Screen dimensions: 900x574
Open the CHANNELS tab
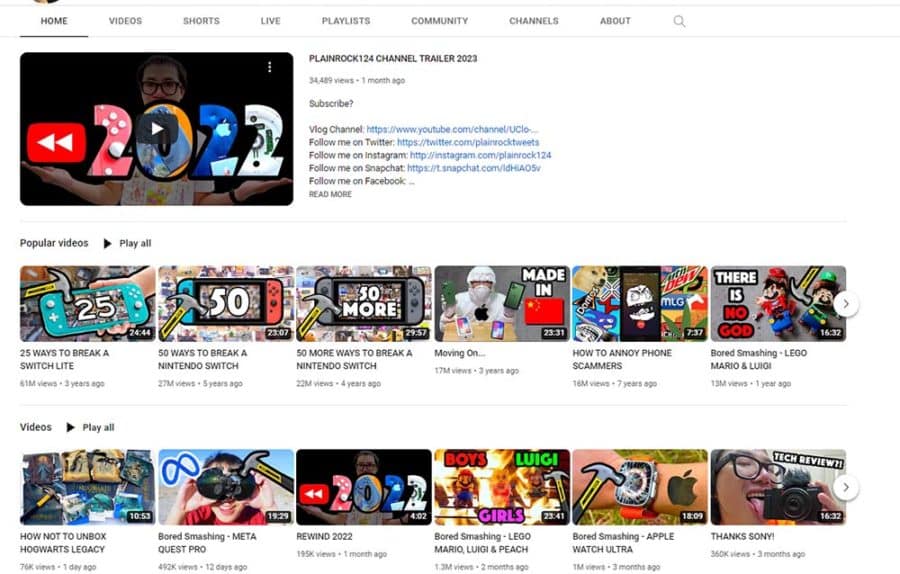click(534, 21)
